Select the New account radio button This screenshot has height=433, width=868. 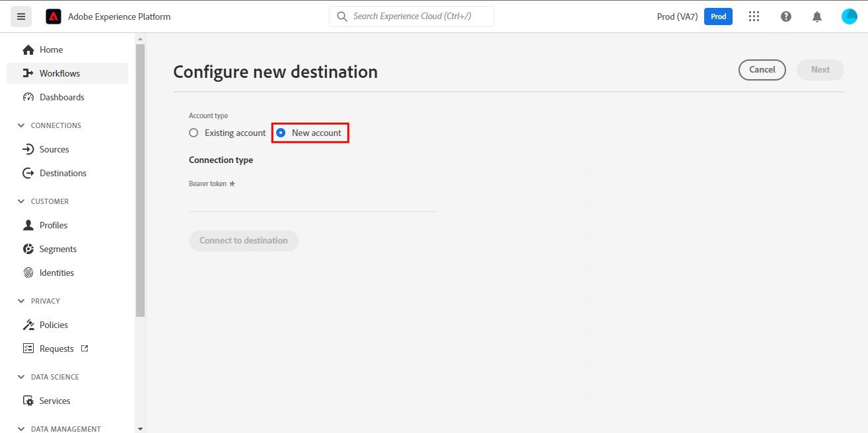(x=281, y=133)
